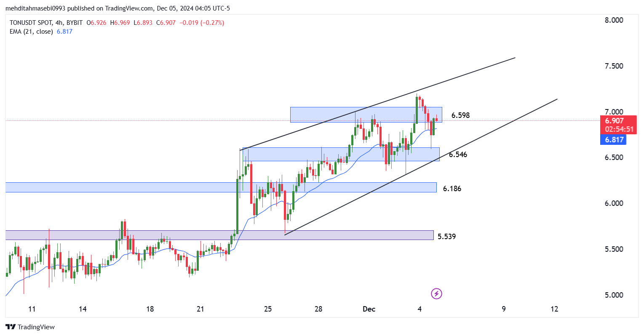This screenshot has width=644, height=336.
Task: Click the EMA value 6.817 in legend
Action: 64,32
